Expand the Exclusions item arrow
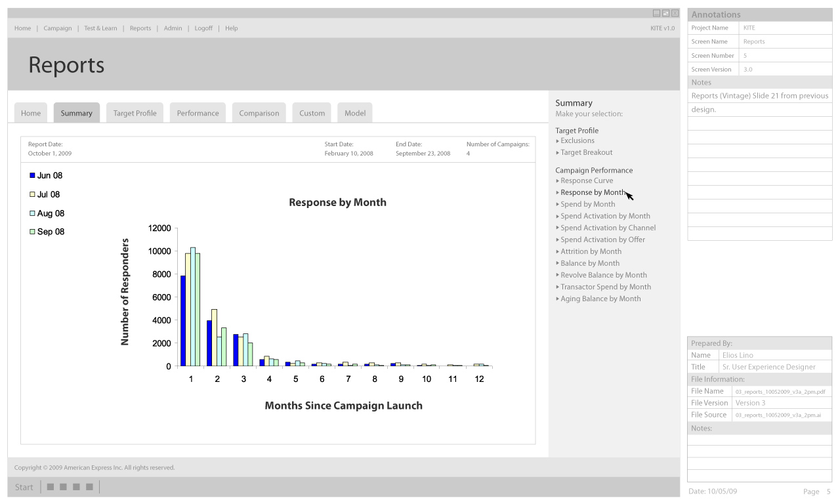 click(x=558, y=141)
